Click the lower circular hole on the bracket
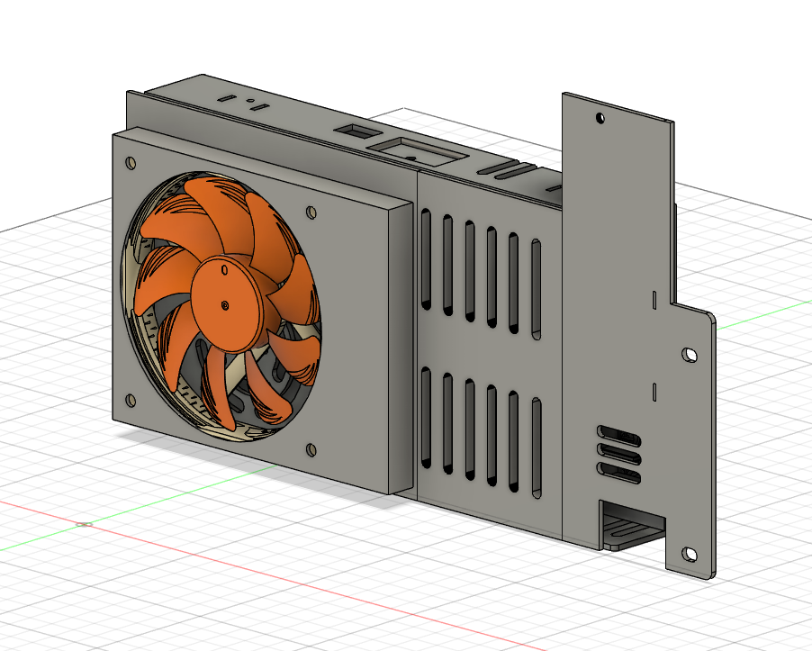 pyautogui.click(x=689, y=554)
